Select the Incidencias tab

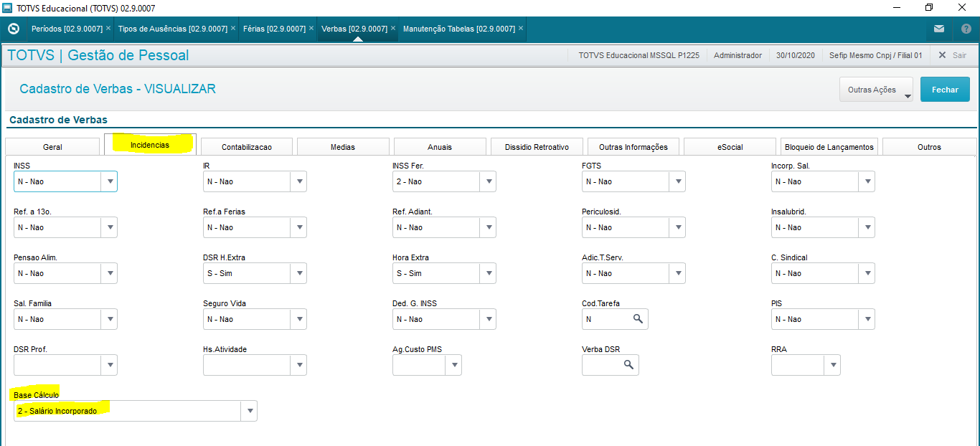coord(150,145)
